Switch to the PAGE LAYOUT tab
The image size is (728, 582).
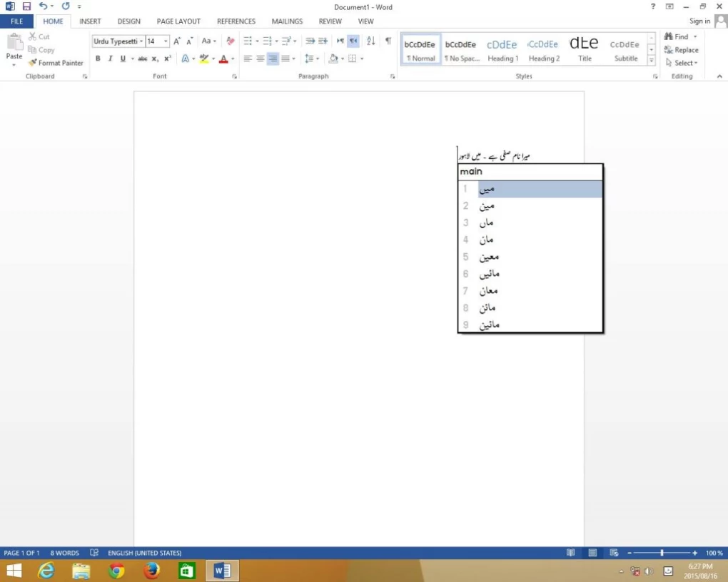pos(178,21)
